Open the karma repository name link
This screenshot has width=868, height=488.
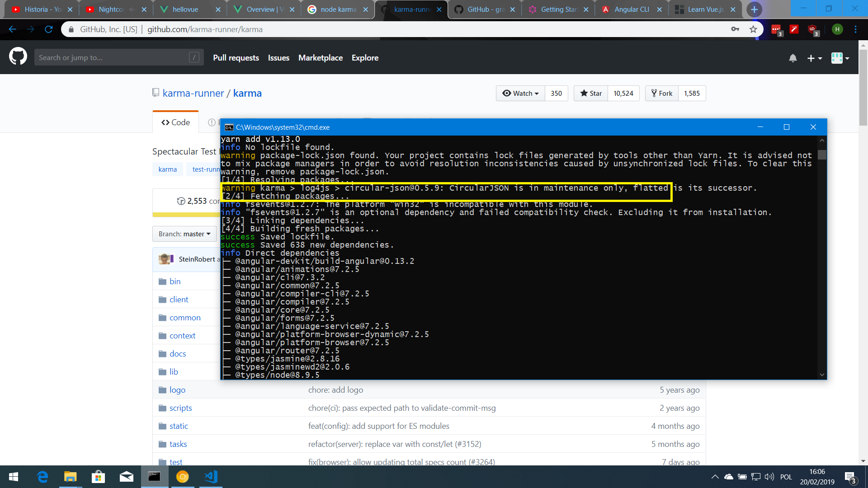pos(247,93)
